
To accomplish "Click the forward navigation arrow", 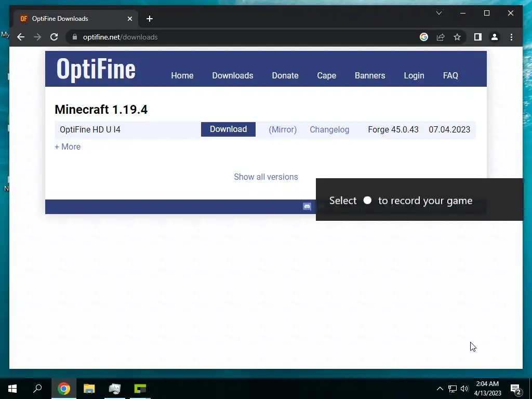I will point(37,37).
